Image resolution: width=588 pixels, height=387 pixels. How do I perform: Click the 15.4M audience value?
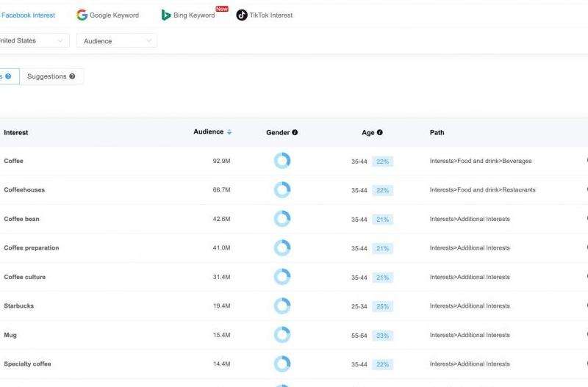(222, 335)
